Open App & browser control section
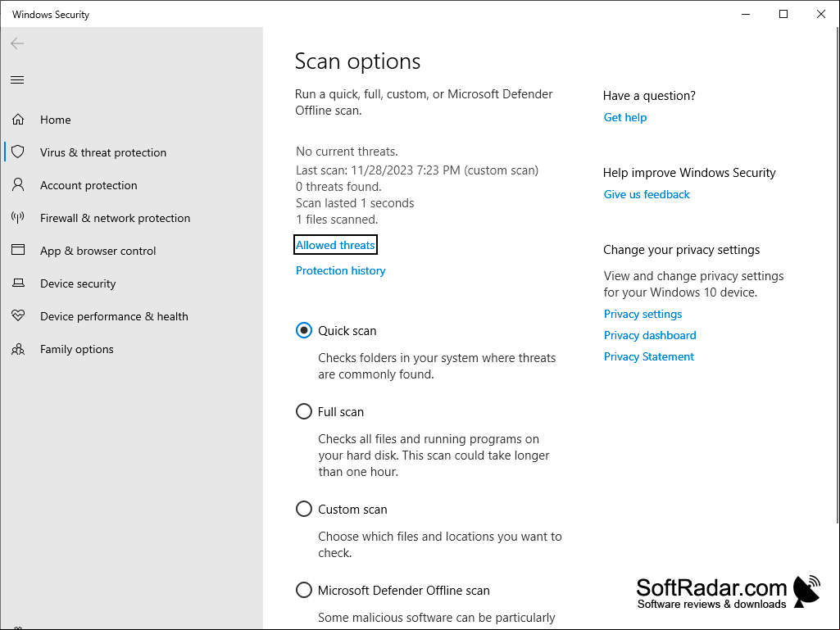840x630 pixels. tap(98, 251)
